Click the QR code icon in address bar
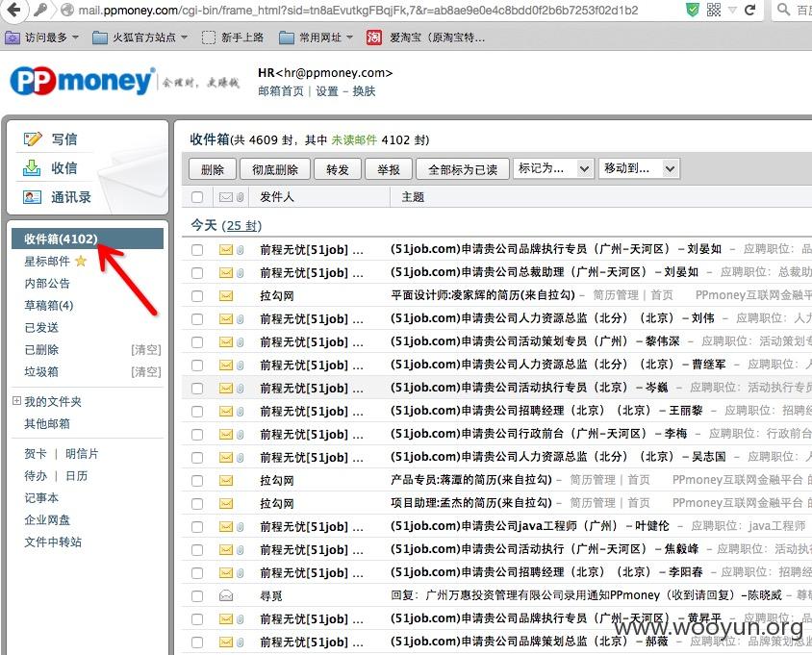 point(714,10)
